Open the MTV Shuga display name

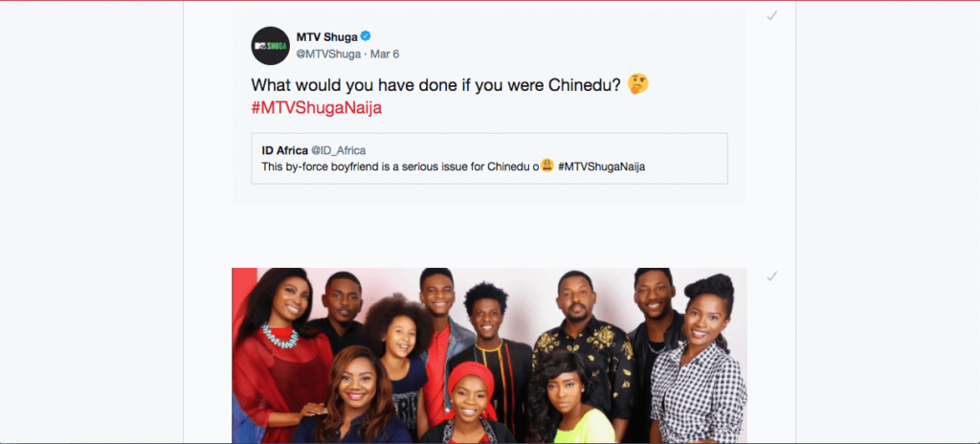(x=327, y=37)
